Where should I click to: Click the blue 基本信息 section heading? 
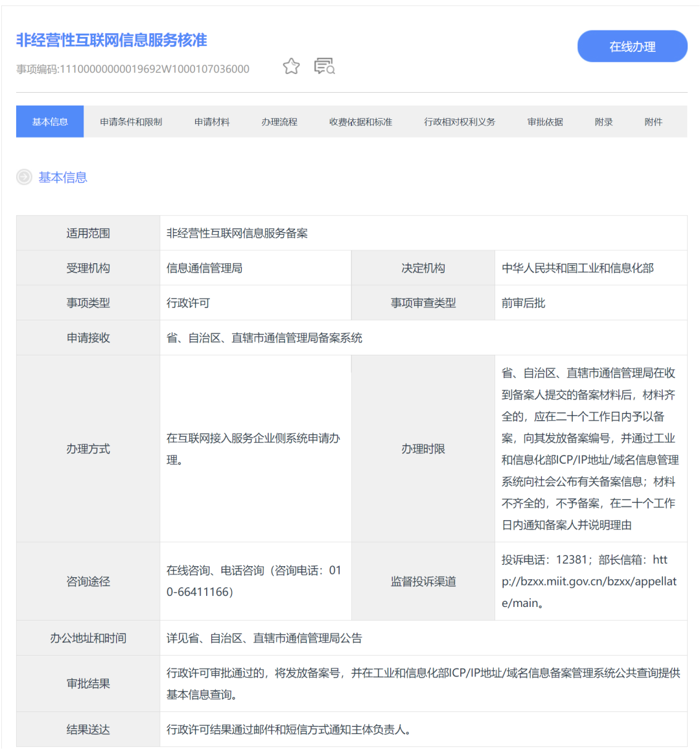[x=63, y=177]
